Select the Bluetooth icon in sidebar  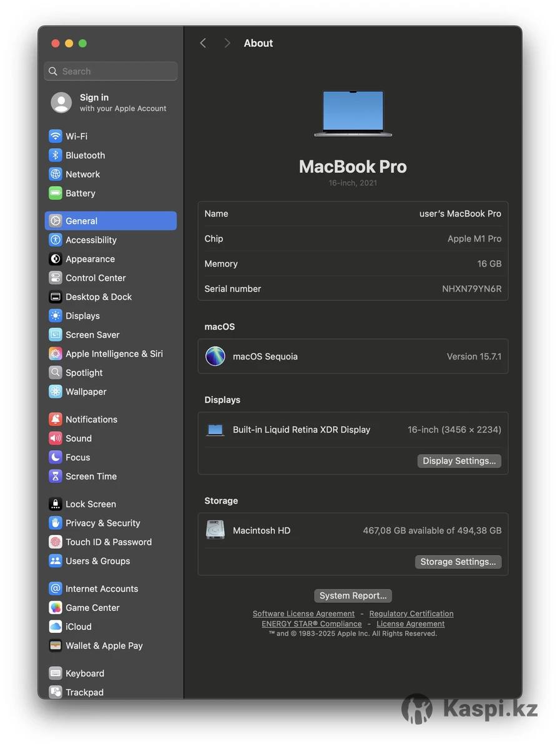[56, 155]
